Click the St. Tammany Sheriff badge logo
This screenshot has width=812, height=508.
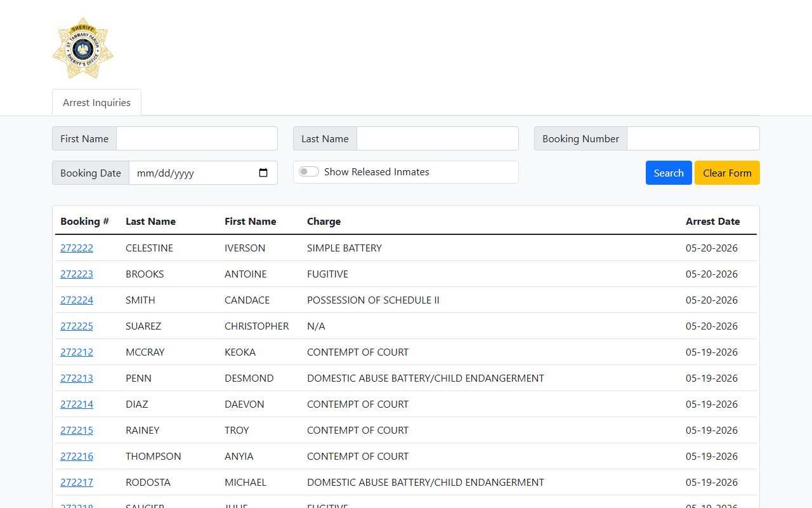[82, 48]
